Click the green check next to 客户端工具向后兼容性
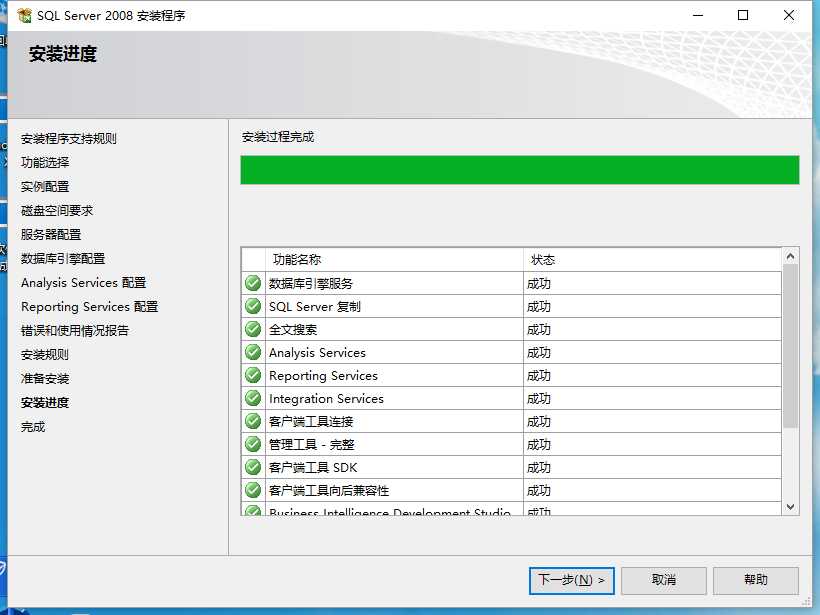820x615 pixels. pyautogui.click(x=253, y=490)
